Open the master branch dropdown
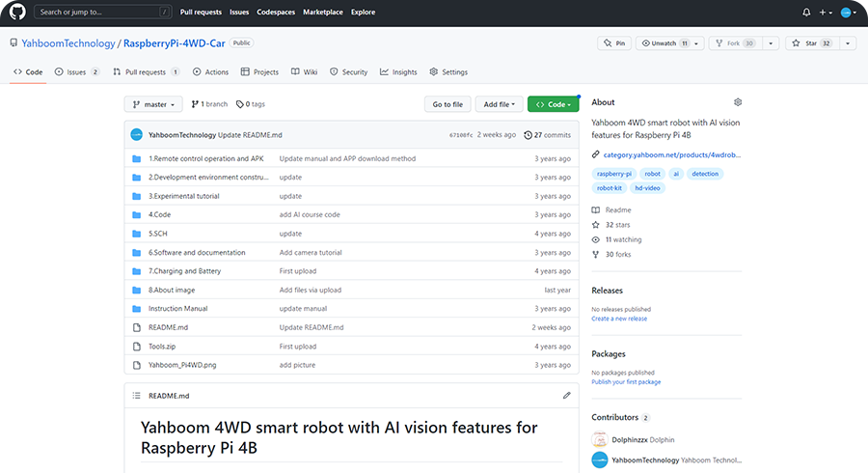 [153, 104]
